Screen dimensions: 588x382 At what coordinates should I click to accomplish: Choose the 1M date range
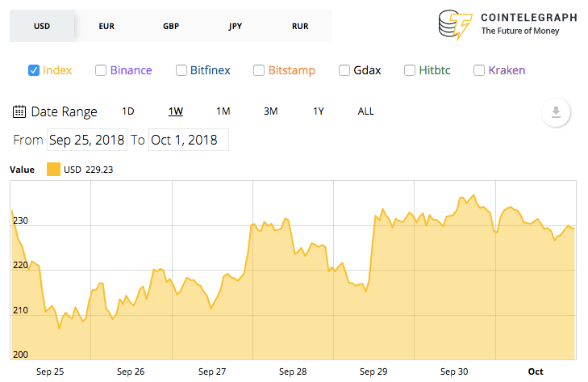(223, 111)
